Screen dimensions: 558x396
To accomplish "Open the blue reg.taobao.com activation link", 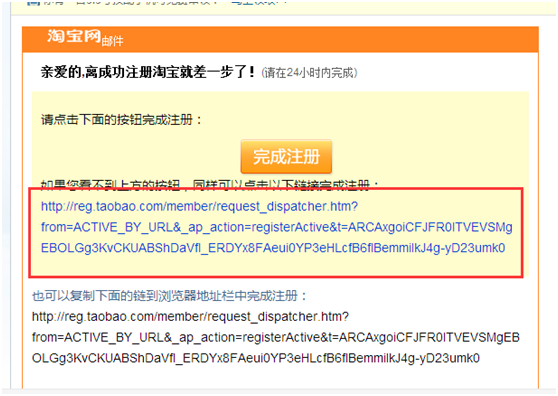I will point(277,227).
